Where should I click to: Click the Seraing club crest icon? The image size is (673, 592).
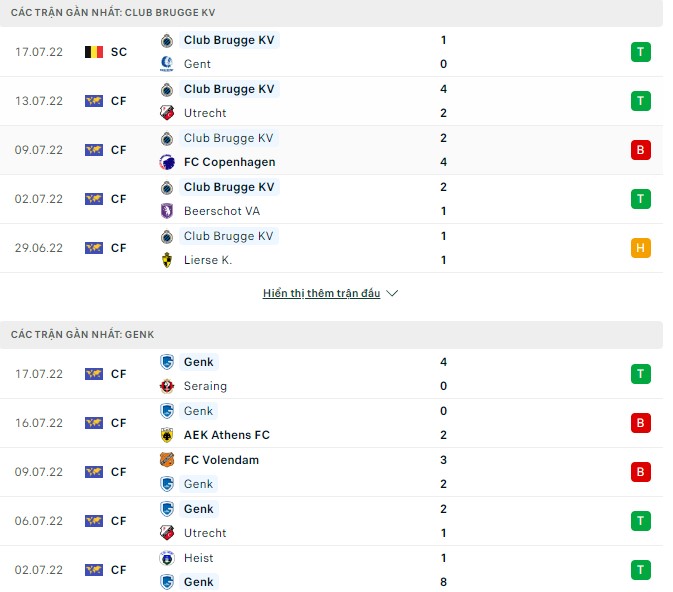click(x=167, y=386)
